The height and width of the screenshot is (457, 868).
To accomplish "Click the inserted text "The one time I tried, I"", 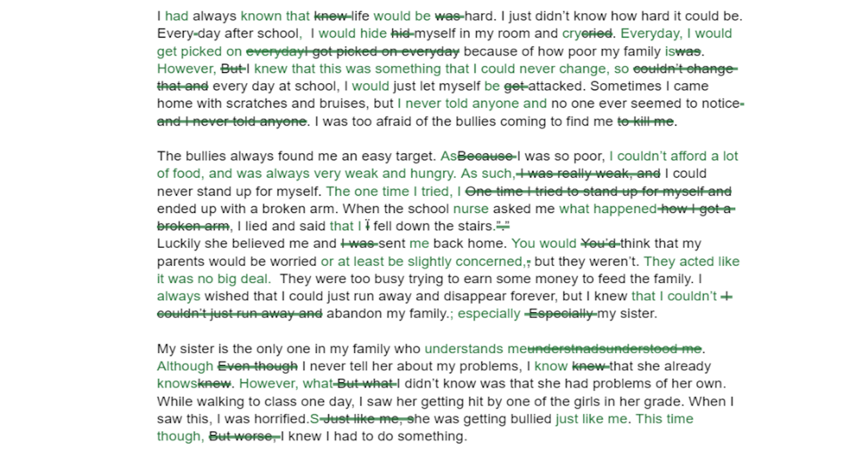I will [x=393, y=191].
